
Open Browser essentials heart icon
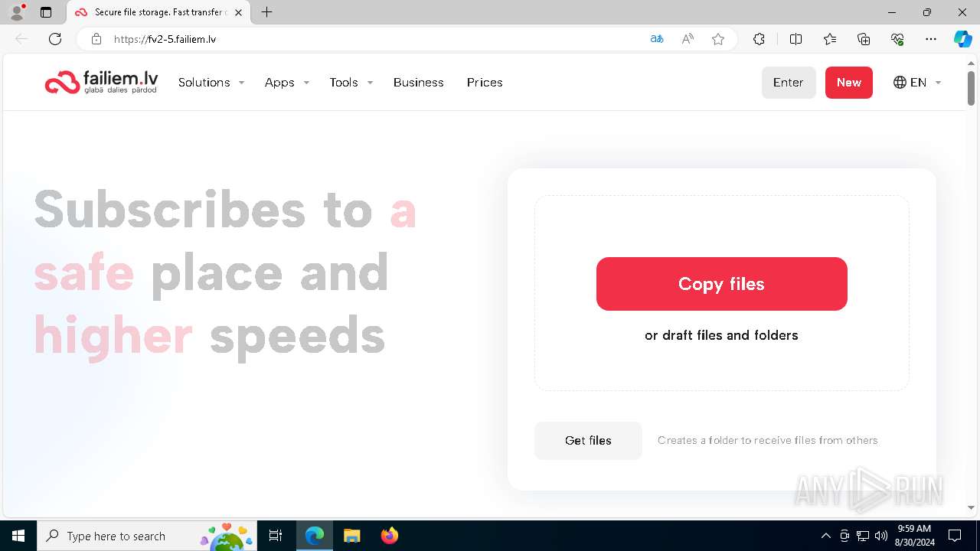point(897,39)
